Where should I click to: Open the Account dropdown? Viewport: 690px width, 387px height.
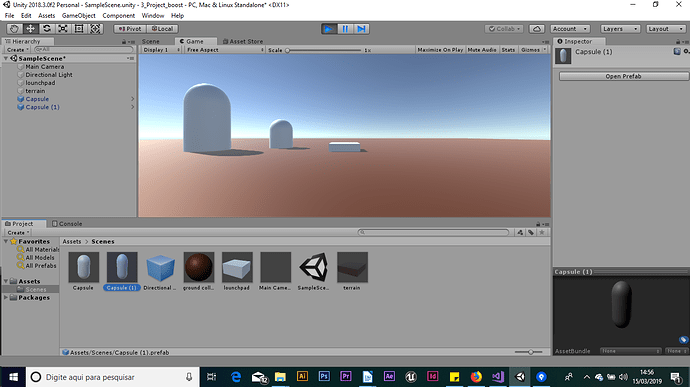tap(570, 29)
